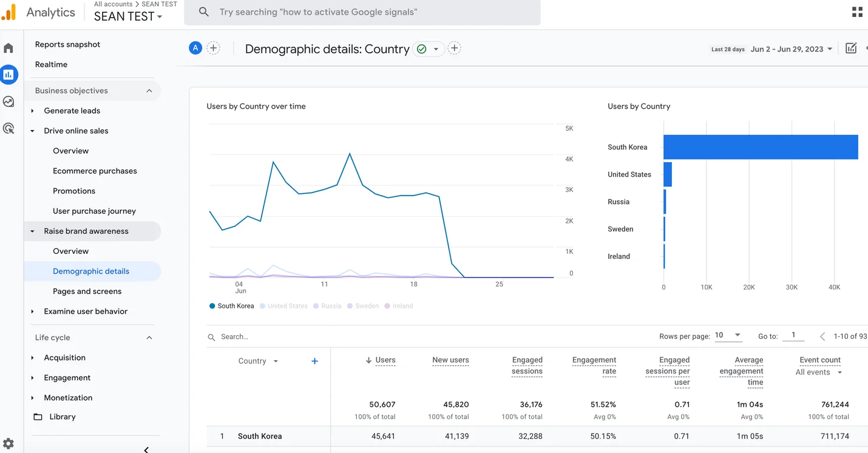This screenshot has height=453, width=868.
Task: Add a secondary dimension with blue plus
Action: [x=314, y=361]
